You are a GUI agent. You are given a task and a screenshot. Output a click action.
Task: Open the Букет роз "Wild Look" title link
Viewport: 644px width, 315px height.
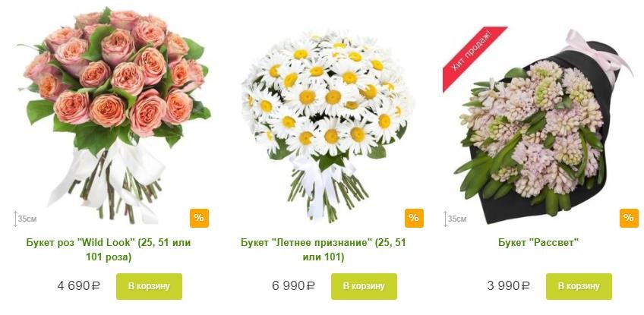(x=109, y=250)
